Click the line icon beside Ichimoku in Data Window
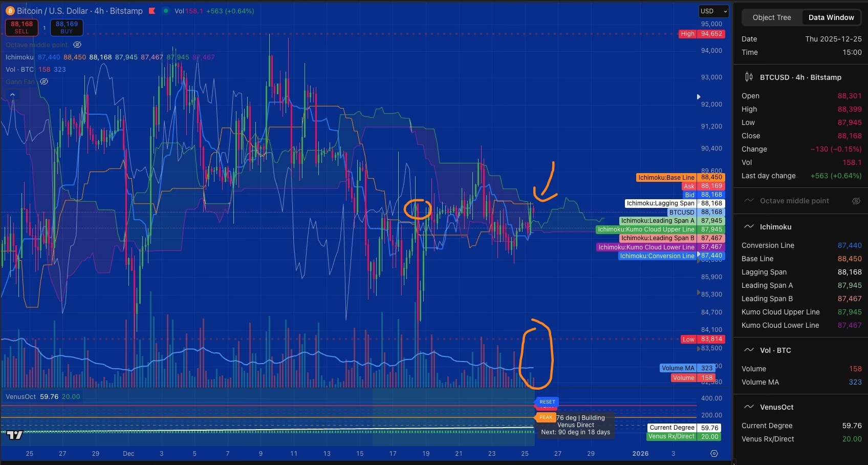 point(749,226)
